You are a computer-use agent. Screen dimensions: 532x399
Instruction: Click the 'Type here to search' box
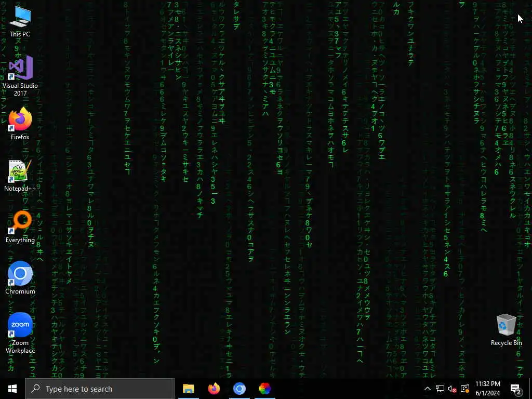coord(100,389)
